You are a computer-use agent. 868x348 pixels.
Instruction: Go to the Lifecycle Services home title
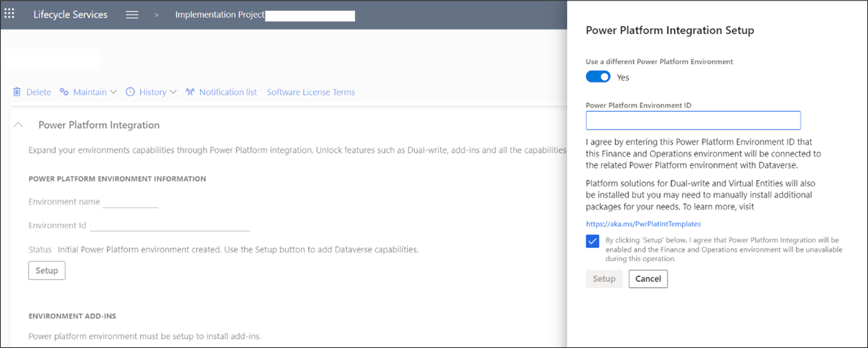coord(70,15)
